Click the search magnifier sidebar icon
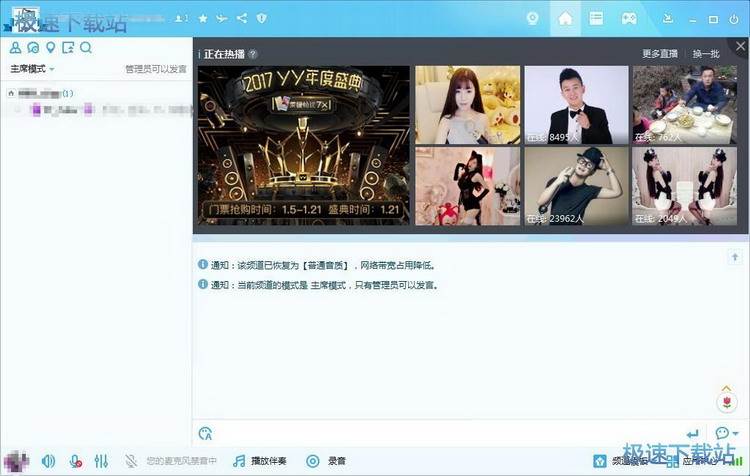750x476 pixels. coord(86,47)
